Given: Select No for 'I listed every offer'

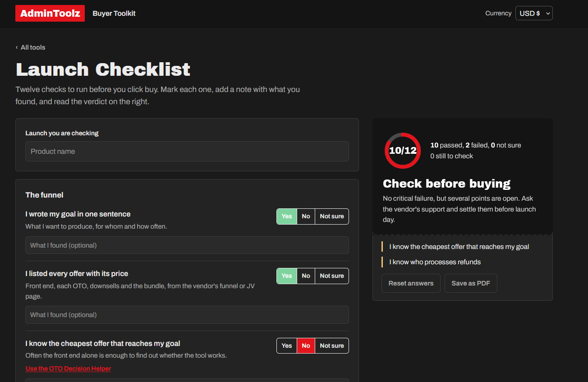Looking at the screenshot, I should pos(306,276).
